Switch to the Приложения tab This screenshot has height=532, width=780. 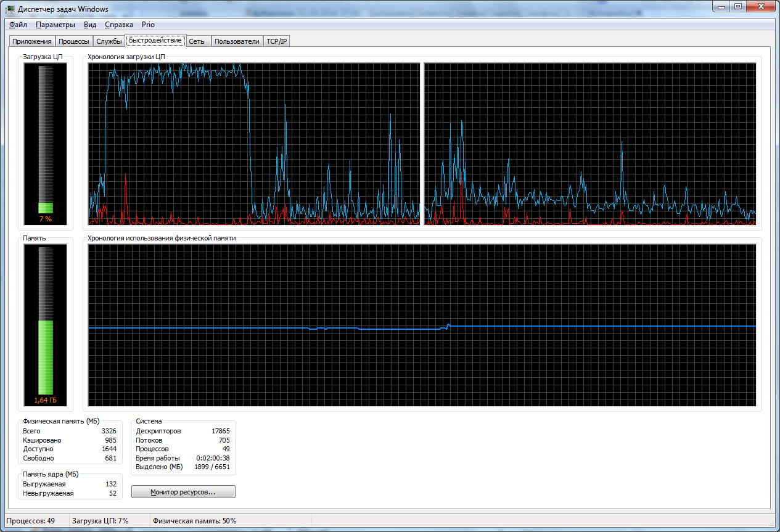(31, 41)
